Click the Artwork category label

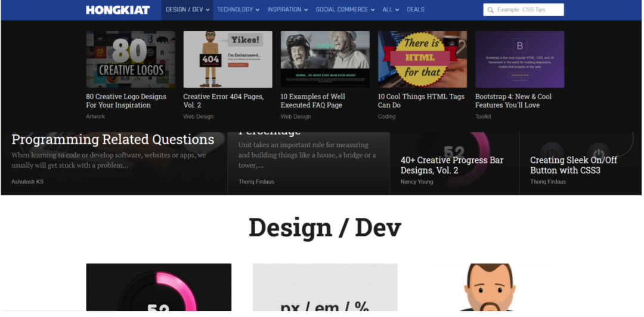pos(95,117)
